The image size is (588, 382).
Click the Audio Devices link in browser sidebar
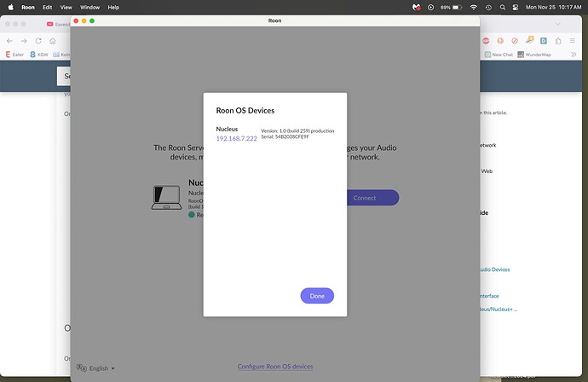coord(494,269)
